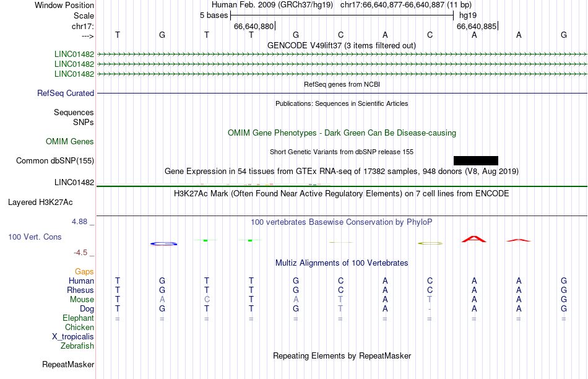
Task: Click the 100 Vert. Cons label
Action: pyautogui.click(x=35, y=237)
